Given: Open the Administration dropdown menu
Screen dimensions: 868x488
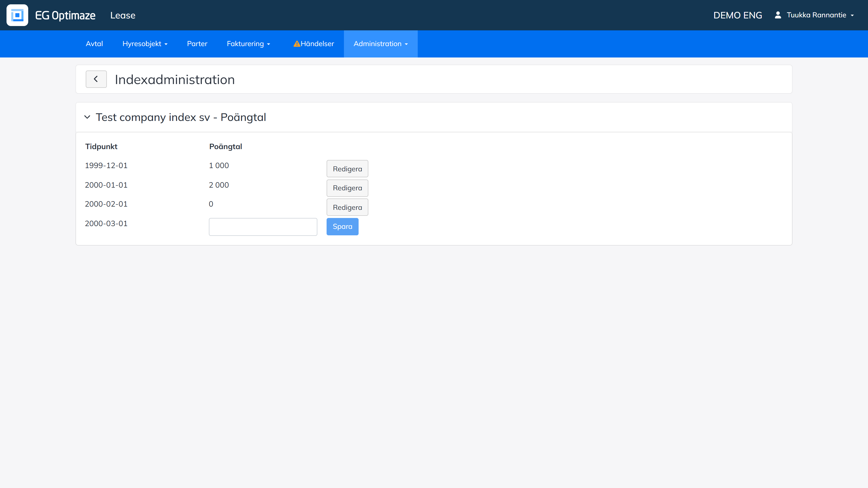Looking at the screenshot, I should (x=381, y=44).
